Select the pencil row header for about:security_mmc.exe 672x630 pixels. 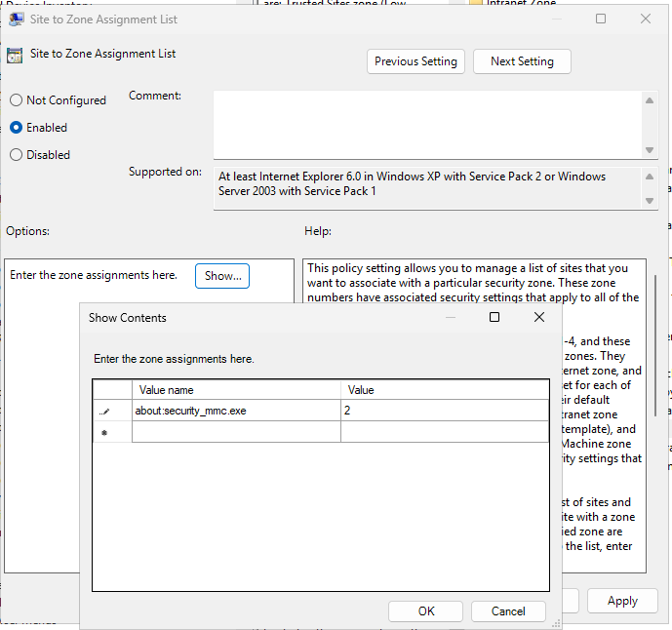point(105,412)
